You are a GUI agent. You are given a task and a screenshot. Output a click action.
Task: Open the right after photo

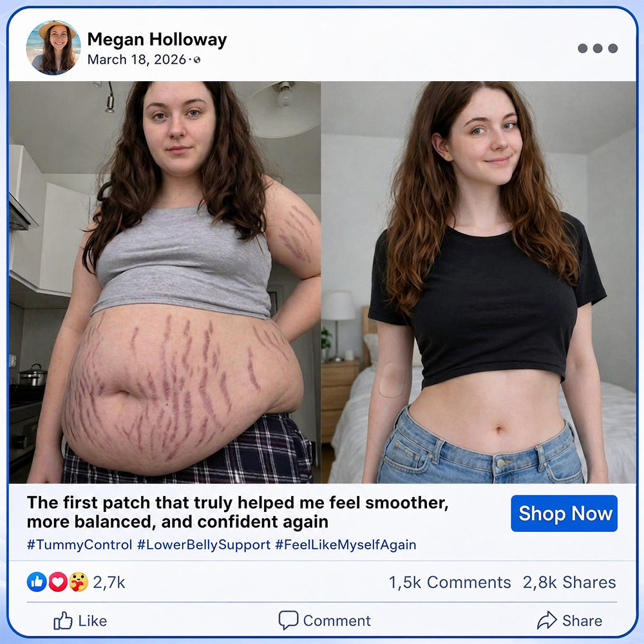click(478, 282)
